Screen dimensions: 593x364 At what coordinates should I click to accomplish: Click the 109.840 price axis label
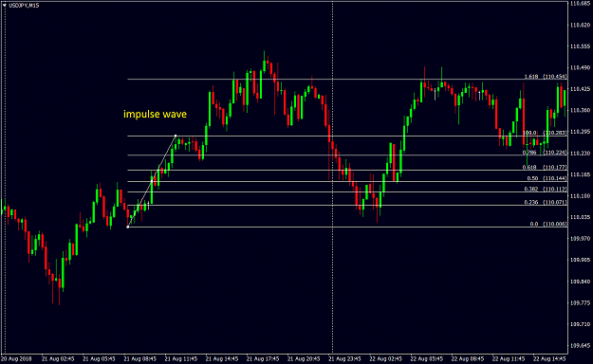tap(580, 282)
